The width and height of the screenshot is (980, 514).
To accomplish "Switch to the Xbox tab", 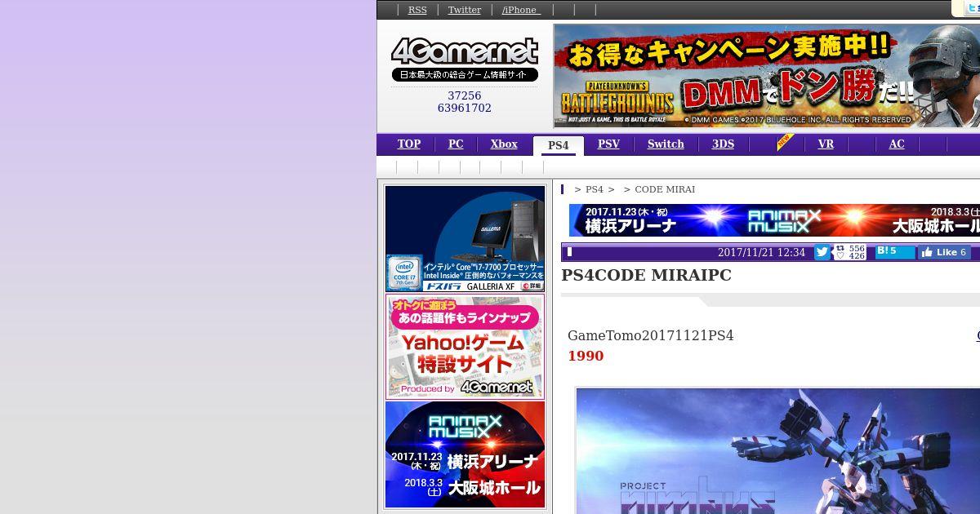I will [x=504, y=144].
